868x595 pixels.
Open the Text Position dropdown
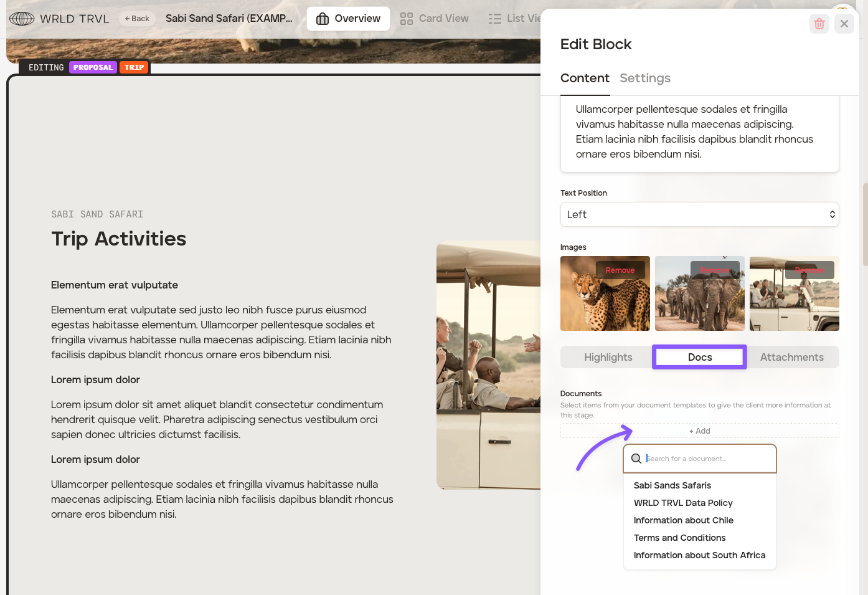pyautogui.click(x=699, y=214)
